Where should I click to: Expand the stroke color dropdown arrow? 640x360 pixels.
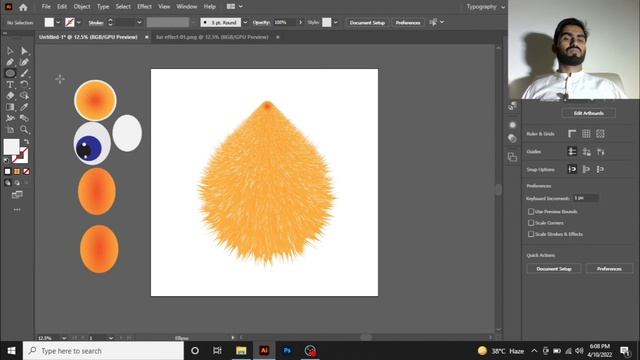79,22
